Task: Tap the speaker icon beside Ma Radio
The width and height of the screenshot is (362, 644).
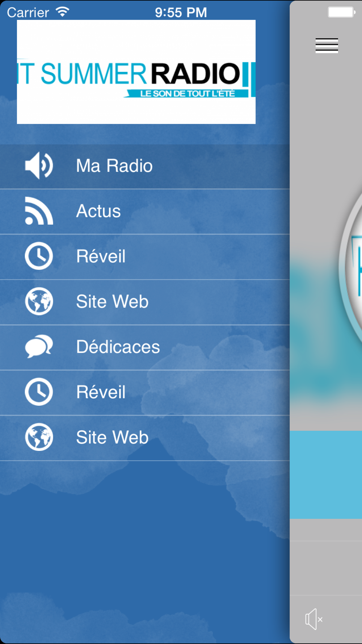Action: click(39, 166)
